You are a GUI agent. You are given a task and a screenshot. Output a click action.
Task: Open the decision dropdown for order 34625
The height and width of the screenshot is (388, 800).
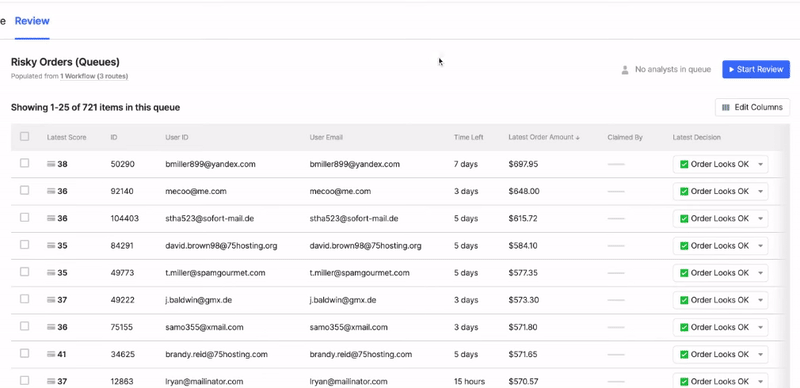[720, 354]
